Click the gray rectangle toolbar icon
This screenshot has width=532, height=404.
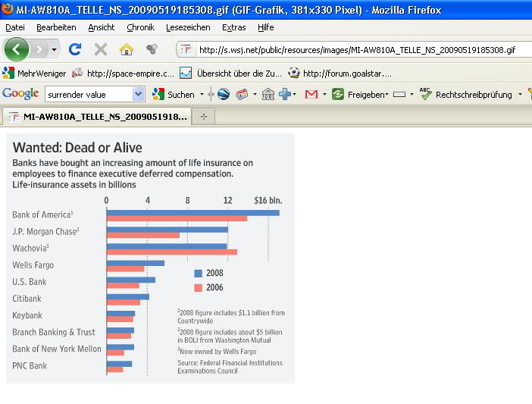[399, 94]
